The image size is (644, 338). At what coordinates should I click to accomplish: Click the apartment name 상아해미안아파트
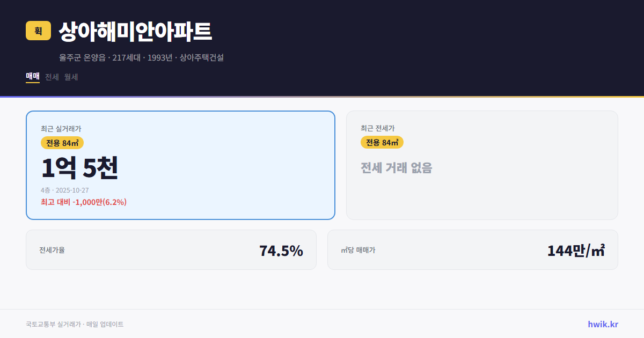click(x=135, y=32)
